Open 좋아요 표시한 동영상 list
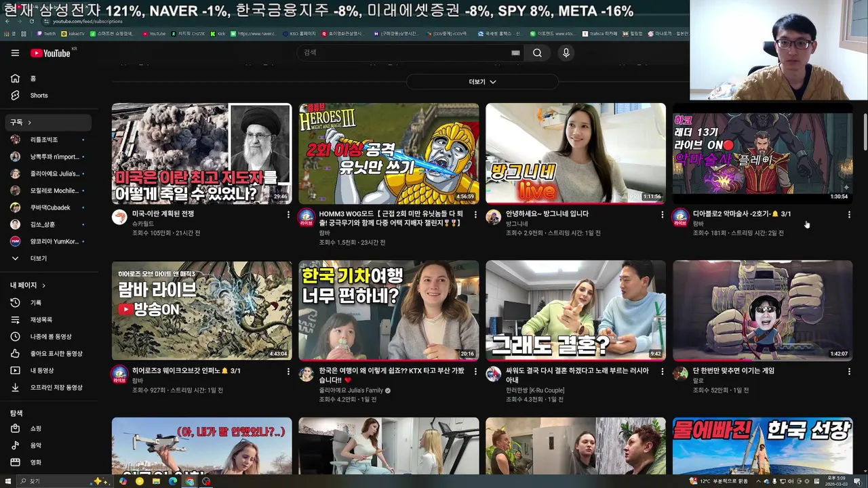 (47, 354)
